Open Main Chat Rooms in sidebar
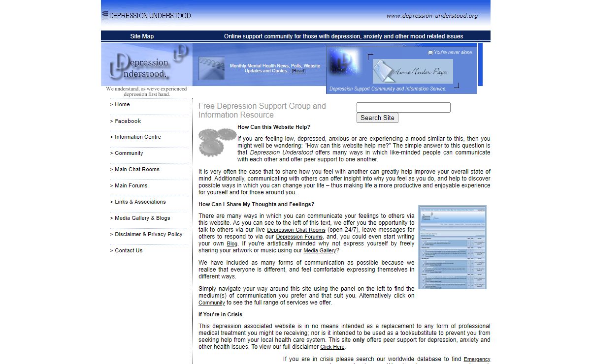Screen dimensions: 591x364 (x=137, y=169)
